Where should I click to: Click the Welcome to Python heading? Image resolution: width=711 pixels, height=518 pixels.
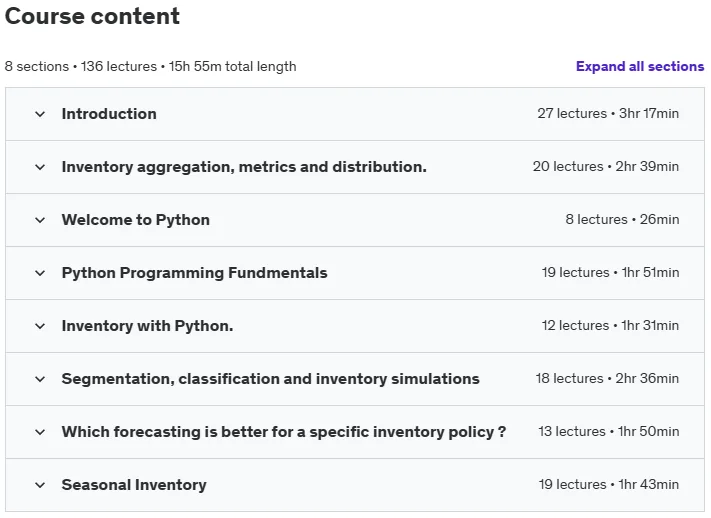pyautogui.click(x=136, y=220)
